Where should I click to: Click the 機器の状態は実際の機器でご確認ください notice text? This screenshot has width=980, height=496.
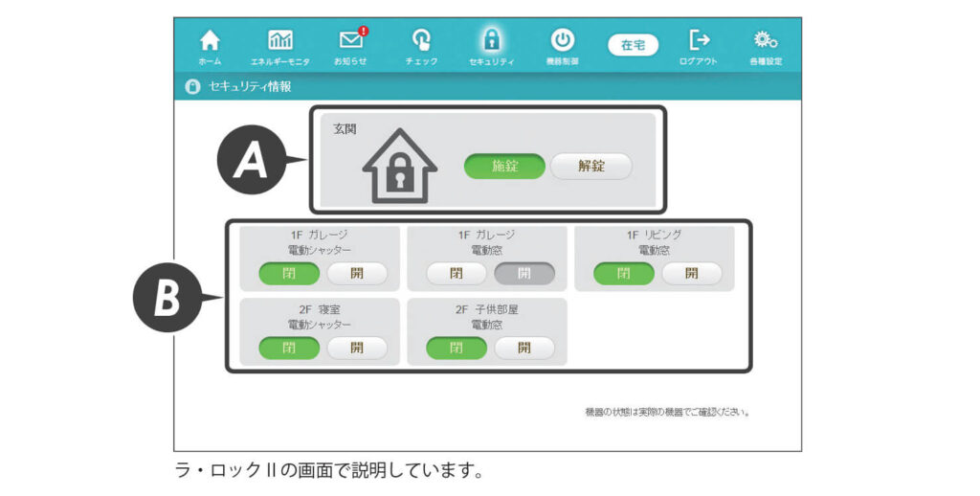point(667,412)
